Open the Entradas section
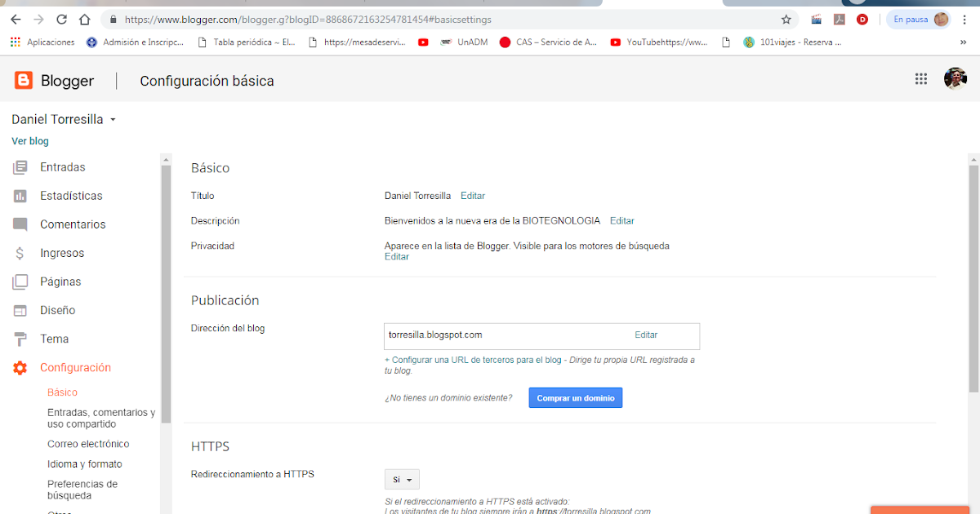The height and width of the screenshot is (514, 980). [x=63, y=167]
